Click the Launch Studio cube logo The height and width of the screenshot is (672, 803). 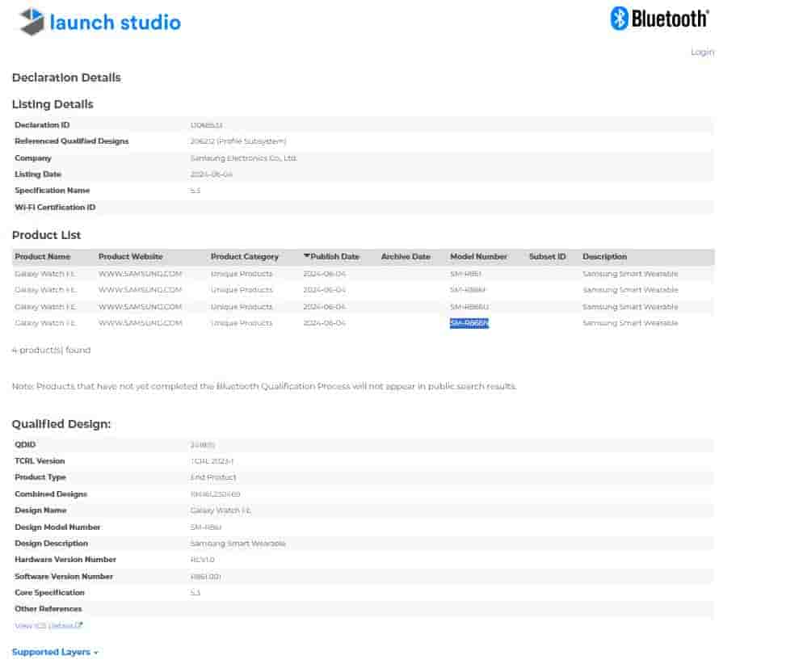pyautogui.click(x=32, y=22)
